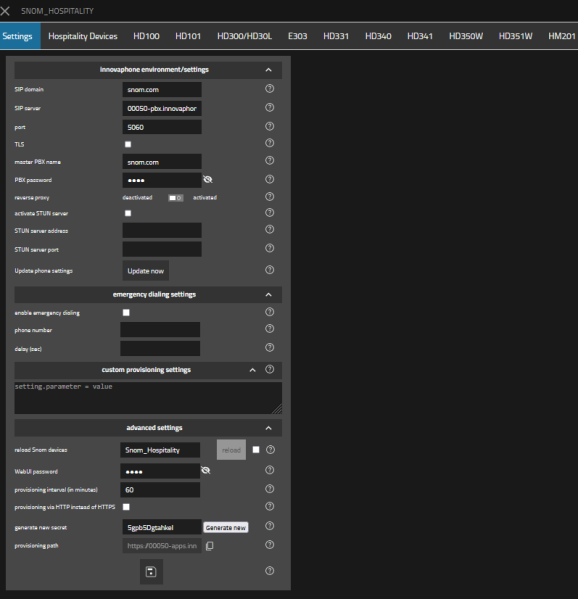Screen dimensions: 578x599
Task: Click help icon for reverse proxy
Action: pos(269,196)
